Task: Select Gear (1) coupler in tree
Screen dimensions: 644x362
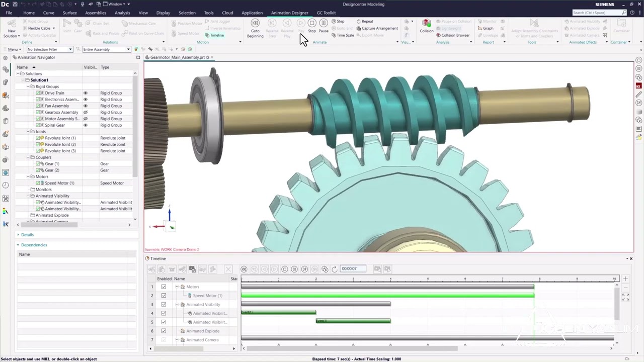Action: tap(52, 164)
